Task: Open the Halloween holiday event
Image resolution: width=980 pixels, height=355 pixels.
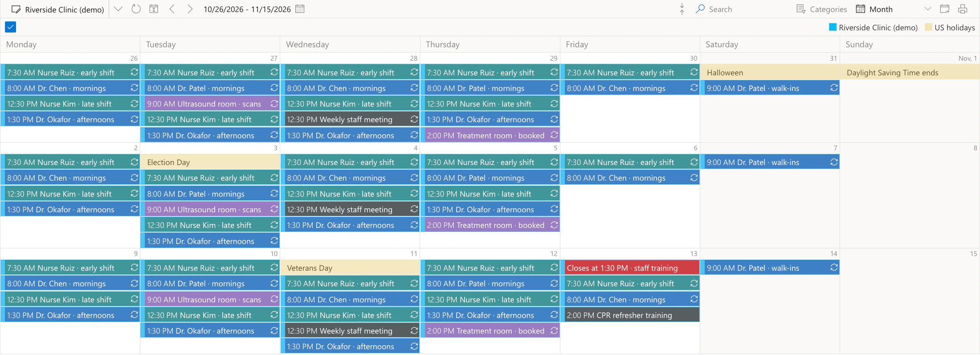Action: [x=770, y=72]
